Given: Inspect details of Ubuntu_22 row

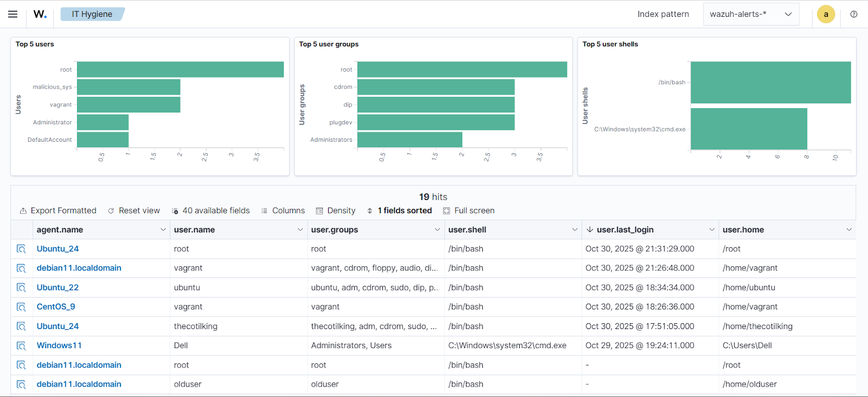Looking at the screenshot, I should (x=21, y=287).
